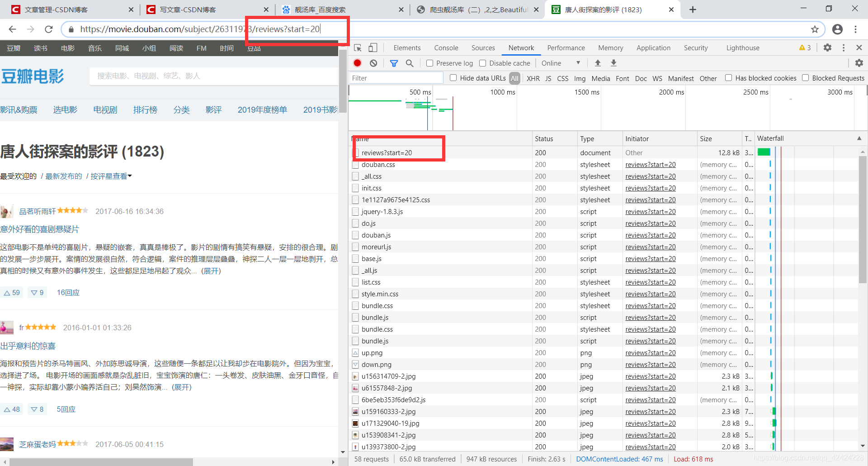
Task: Close the 靓汤库_百度搜索 tab
Action: click(x=401, y=10)
